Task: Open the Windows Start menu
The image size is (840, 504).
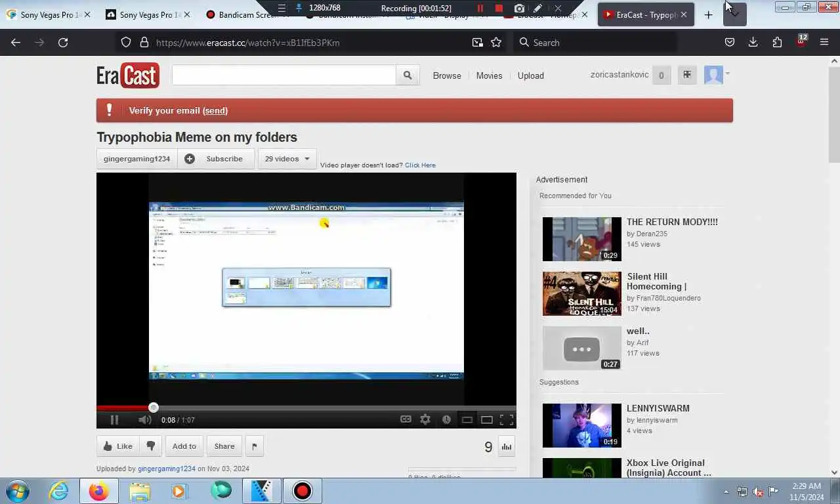Action: [x=17, y=491]
